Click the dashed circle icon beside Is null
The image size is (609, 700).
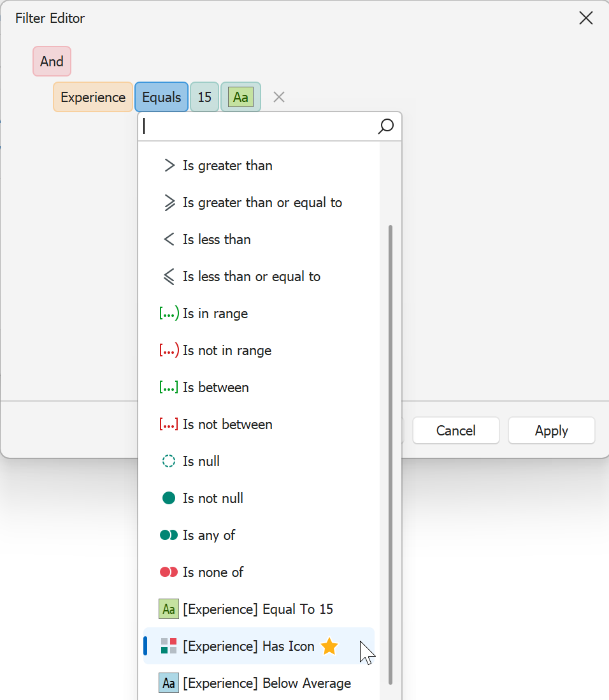coord(168,461)
